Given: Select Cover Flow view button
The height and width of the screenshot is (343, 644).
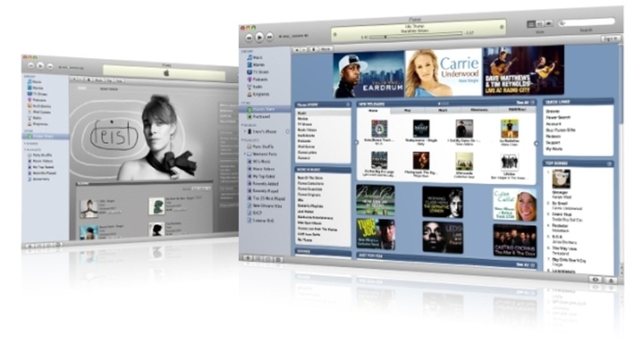Looking at the screenshot, I should 548,24.
